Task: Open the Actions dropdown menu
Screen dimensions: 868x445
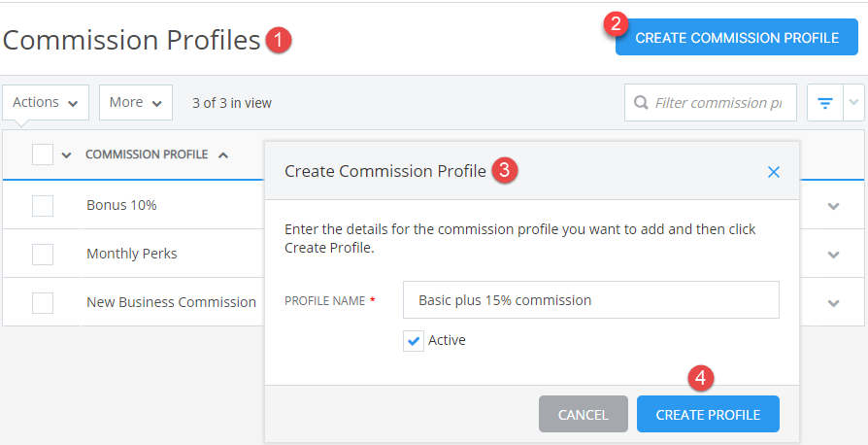Action: click(46, 103)
